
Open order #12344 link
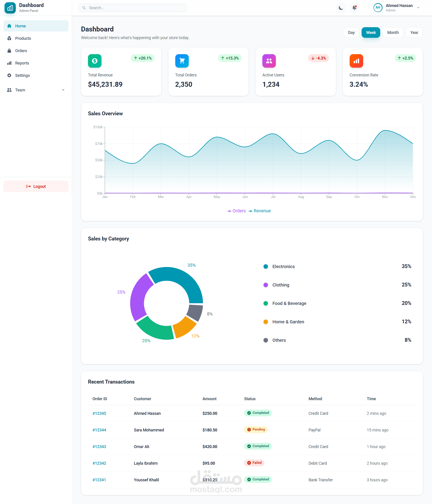[99, 430]
